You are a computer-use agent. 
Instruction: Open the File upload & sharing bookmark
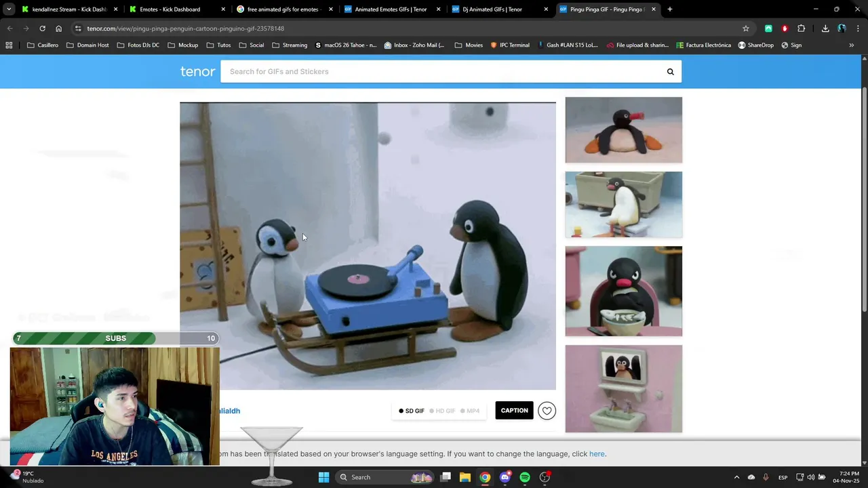[637, 45]
